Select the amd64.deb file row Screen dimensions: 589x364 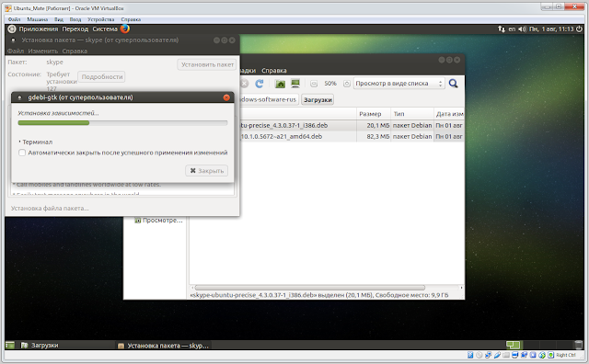click(351, 137)
